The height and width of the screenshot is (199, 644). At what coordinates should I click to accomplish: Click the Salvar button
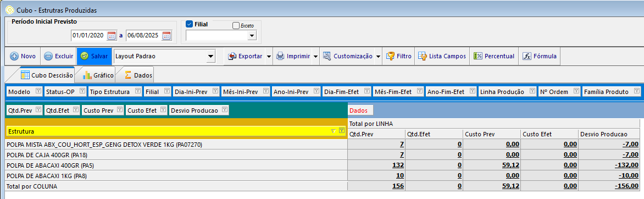[95, 56]
